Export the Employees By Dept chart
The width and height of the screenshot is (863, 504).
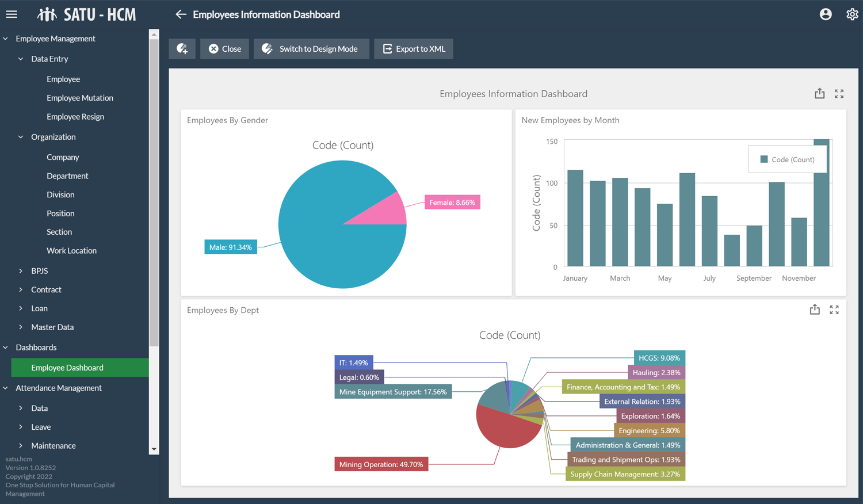pyautogui.click(x=815, y=310)
